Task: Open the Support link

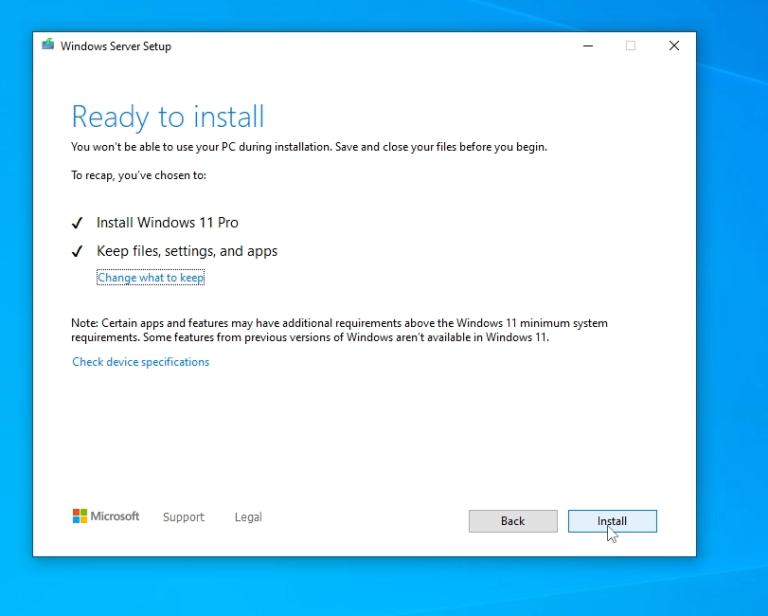Action: [183, 517]
